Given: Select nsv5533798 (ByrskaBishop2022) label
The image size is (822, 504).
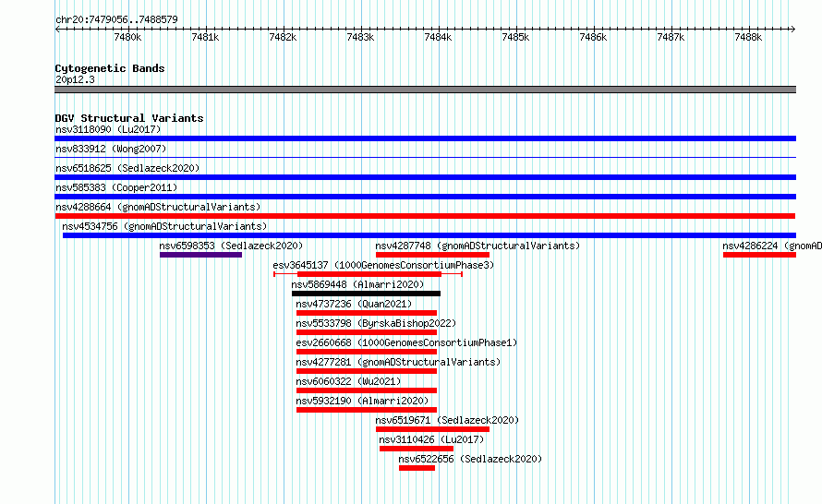Looking at the screenshot, I should tap(376, 323).
